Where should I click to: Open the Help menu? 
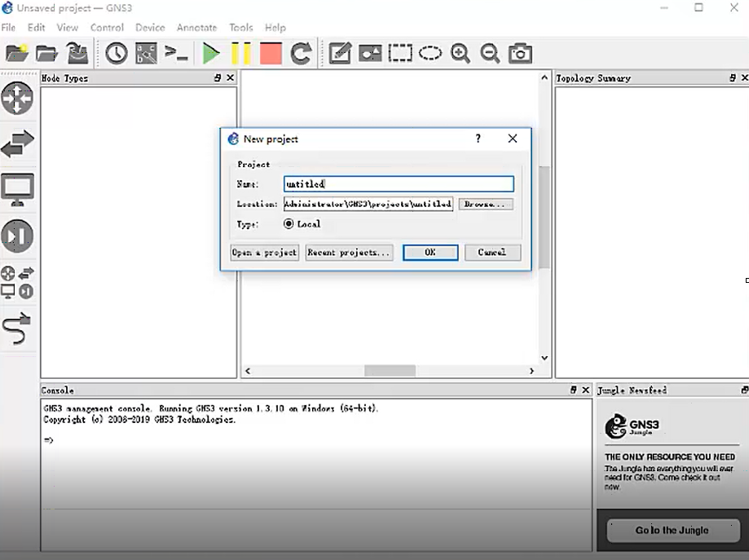(275, 28)
